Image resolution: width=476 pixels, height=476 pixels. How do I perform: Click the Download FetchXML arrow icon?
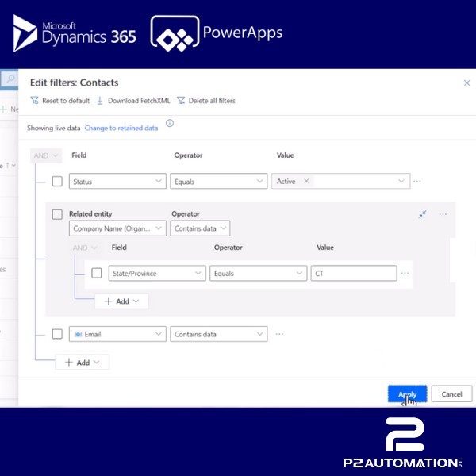[x=100, y=101]
